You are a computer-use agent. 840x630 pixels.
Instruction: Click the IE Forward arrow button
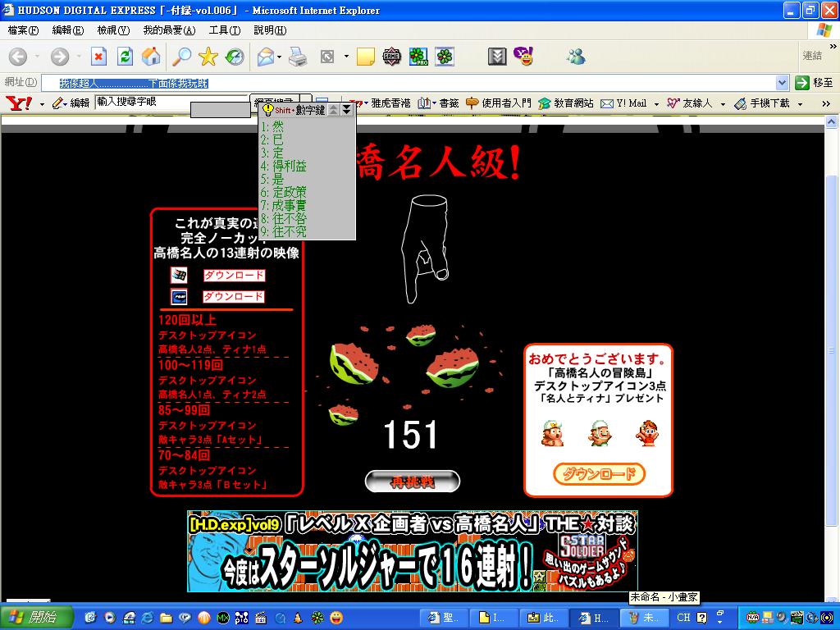click(59, 57)
